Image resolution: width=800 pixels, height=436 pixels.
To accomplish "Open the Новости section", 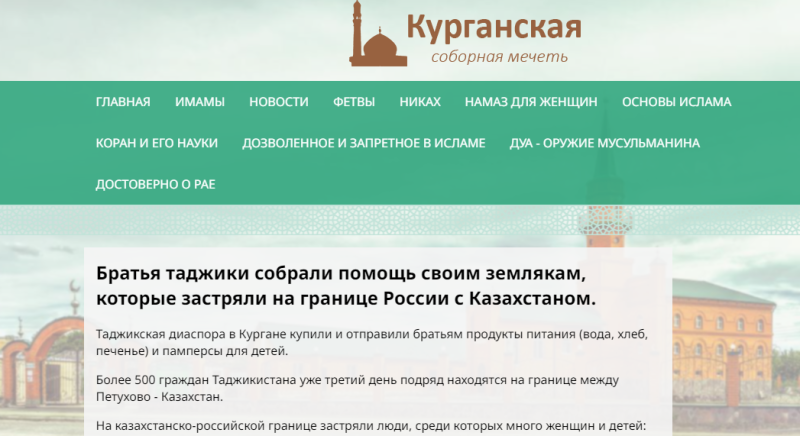I will coord(278,102).
